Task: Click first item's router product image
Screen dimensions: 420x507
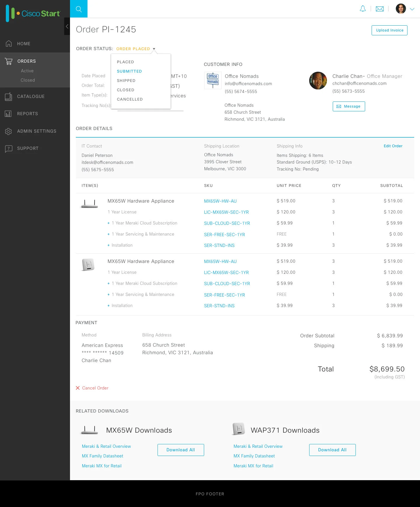Action: (89, 203)
